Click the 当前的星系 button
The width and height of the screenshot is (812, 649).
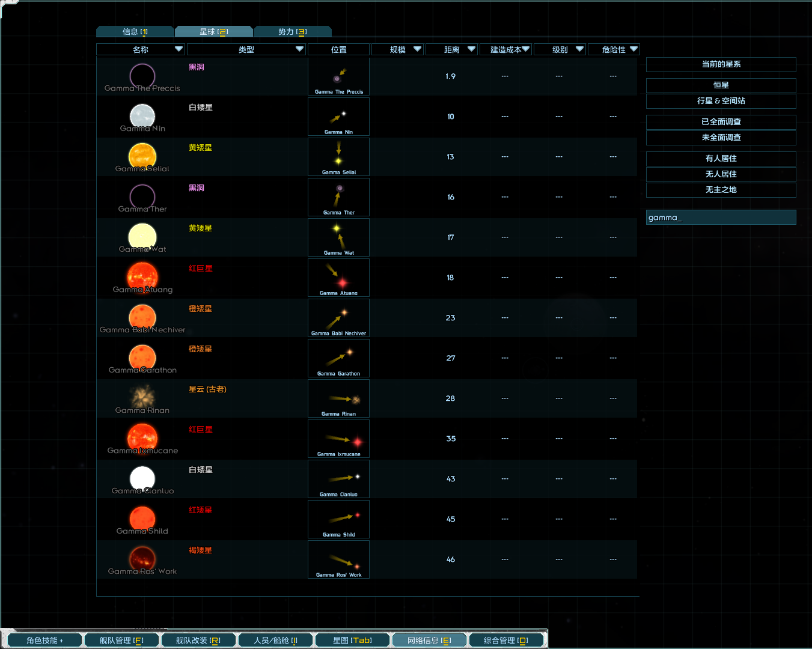click(x=721, y=64)
